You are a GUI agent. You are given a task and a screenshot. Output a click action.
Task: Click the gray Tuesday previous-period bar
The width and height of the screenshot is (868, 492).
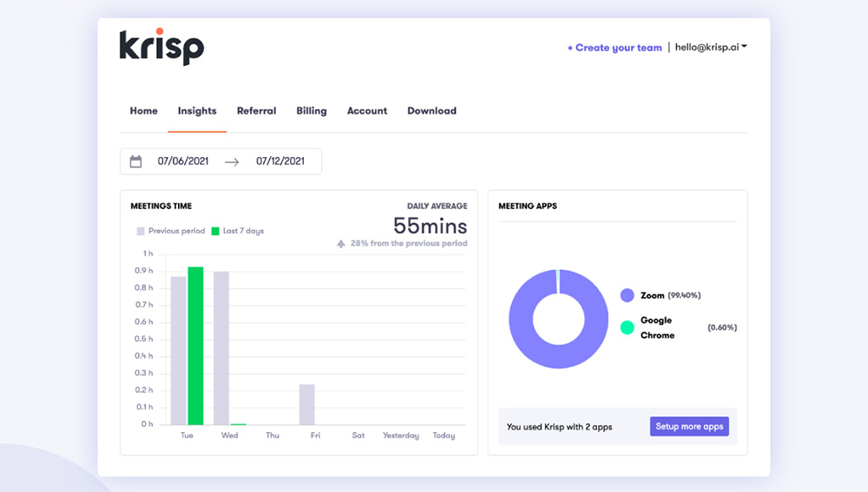[x=178, y=351]
